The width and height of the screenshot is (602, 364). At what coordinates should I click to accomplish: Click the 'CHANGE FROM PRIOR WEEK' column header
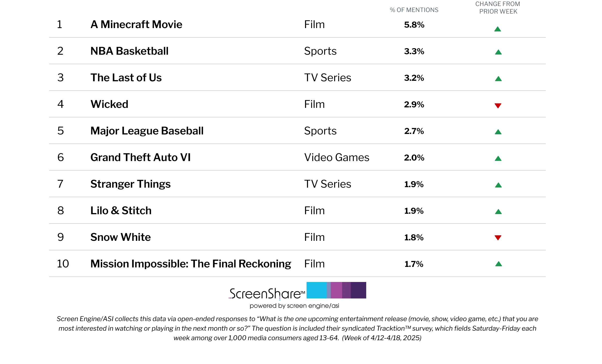(x=498, y=8)
